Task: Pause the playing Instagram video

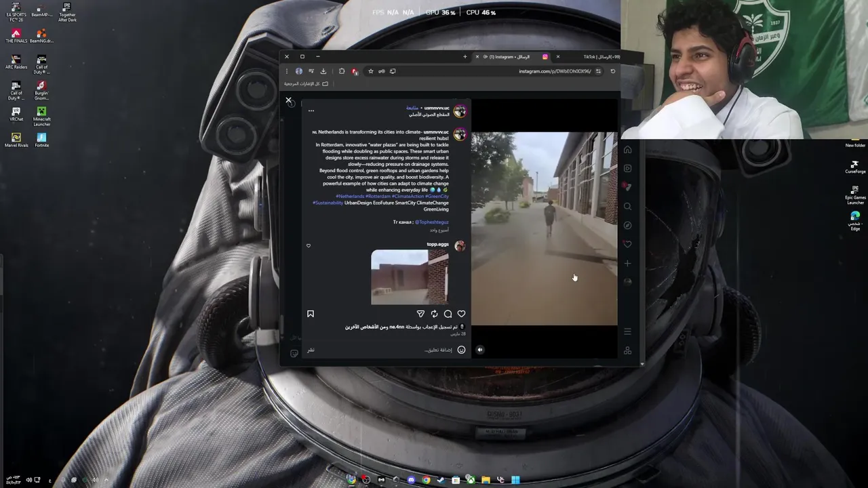Action: pyautogui.click(x=545, y=228)
